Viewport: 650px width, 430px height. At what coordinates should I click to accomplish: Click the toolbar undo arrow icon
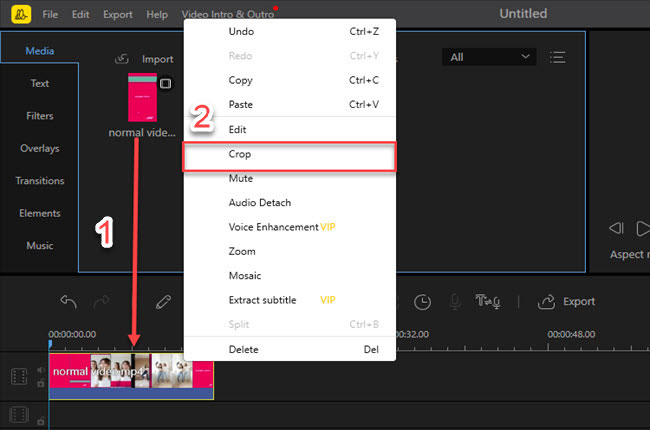(x=68, y=301)
